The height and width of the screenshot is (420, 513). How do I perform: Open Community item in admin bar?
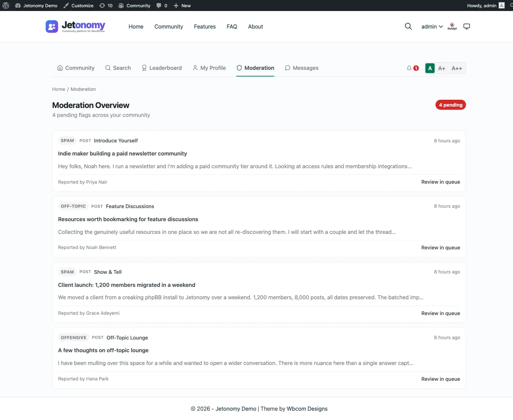coord(135,6)
